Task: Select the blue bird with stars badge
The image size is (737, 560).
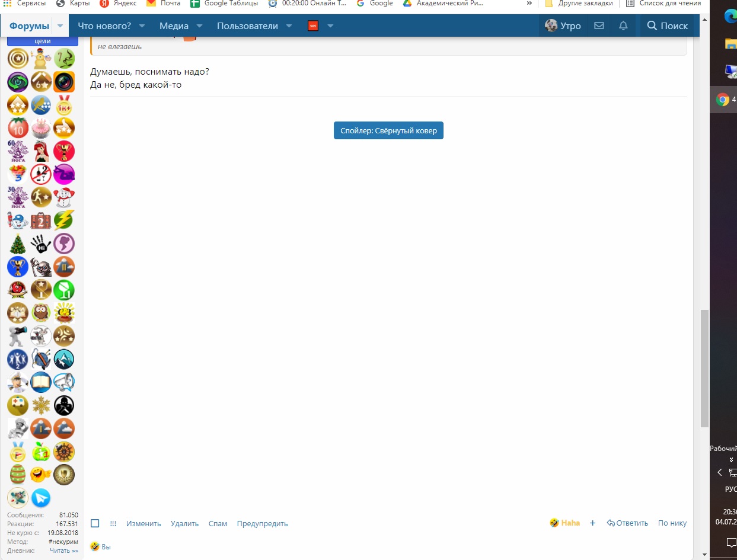Action: (x=41, y=105)
